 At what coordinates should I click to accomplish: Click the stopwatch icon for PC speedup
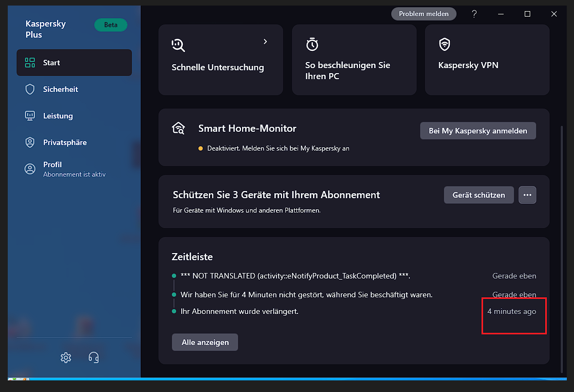click(x=312, y=44)
